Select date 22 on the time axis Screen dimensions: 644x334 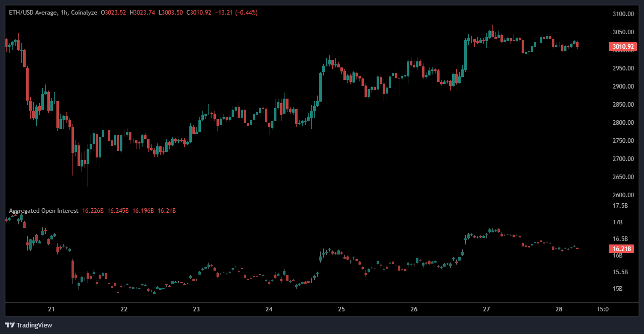[123, 309]
